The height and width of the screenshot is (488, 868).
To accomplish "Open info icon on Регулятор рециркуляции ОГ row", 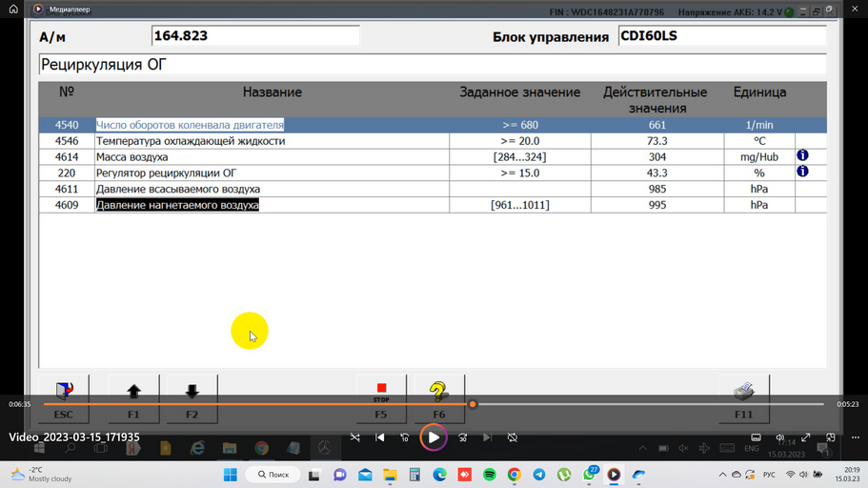I will 802,172.
